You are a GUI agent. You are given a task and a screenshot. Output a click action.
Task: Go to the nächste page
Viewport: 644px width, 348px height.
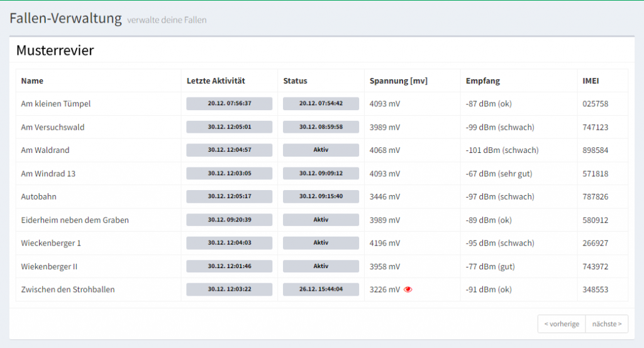(x=607, y=323)
